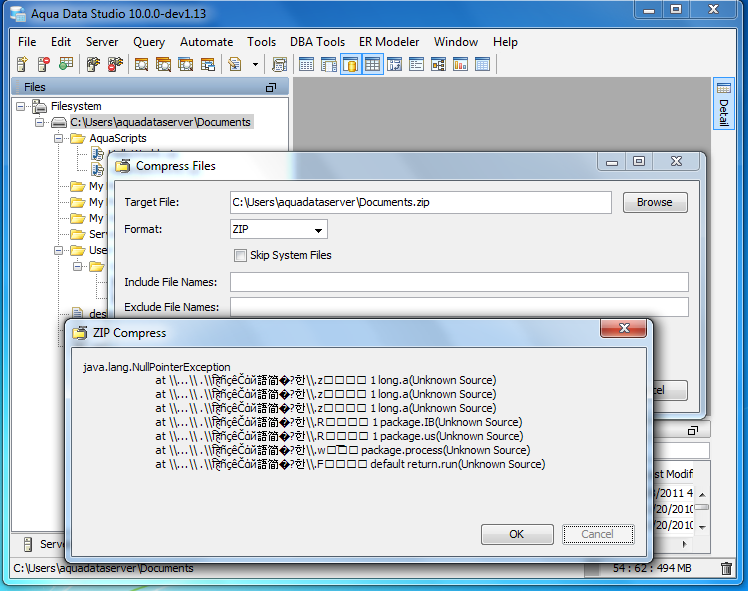Click the first plain grid window icon
Screen dimensions: 748x591
pyautogui.click(x=306, y=64)
